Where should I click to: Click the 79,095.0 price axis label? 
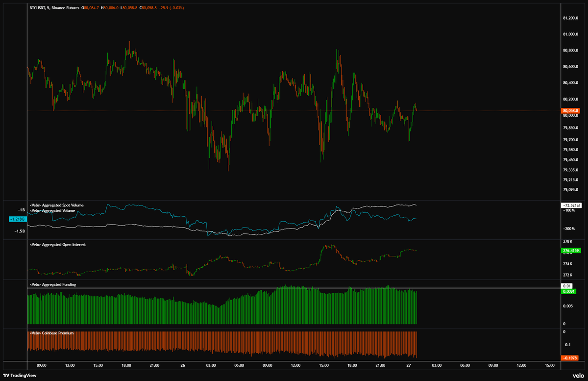pyautogui.click(x=571, y=190)
